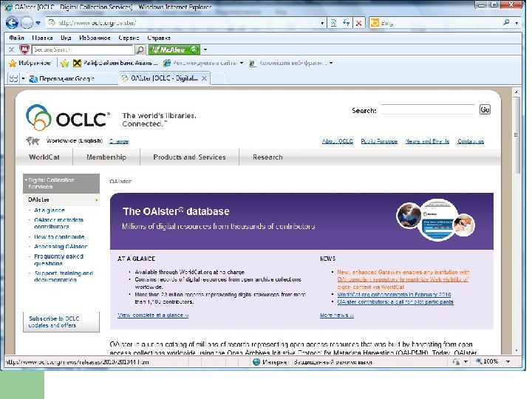The image size is (532, 399).
Task: Open the Справка menu
Action: click(x=159, y=38)
